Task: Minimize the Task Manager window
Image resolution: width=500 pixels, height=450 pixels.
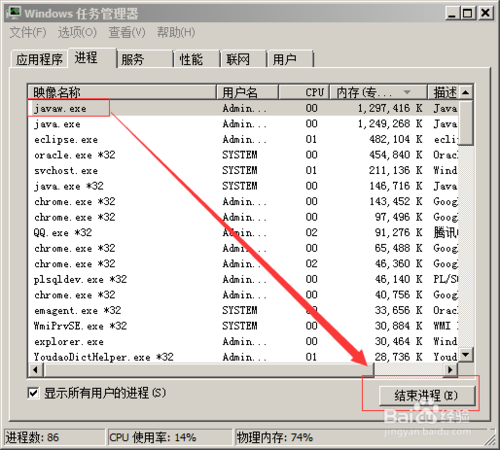Action: point(452,13)
